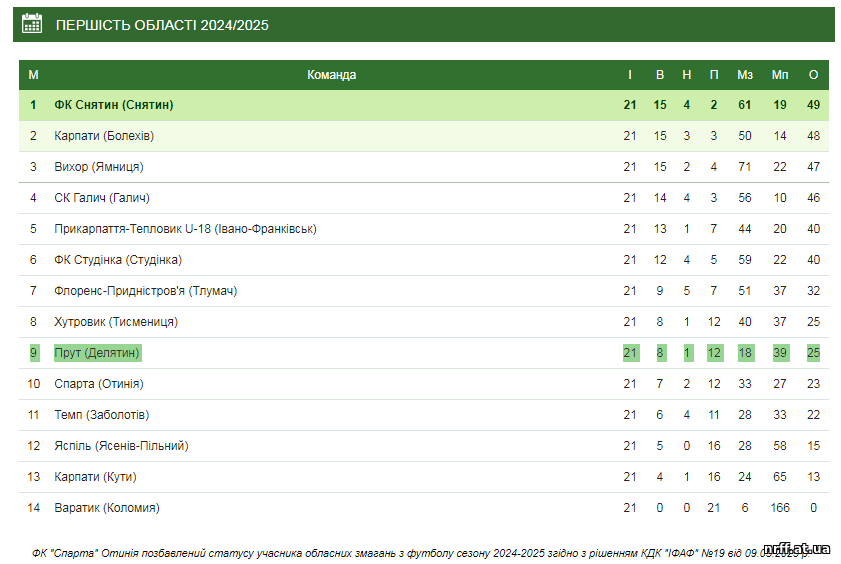Click Яспіль (Ясенів-Пільний) team name
The width and height of the screenshot is (841, 564).
121,446
